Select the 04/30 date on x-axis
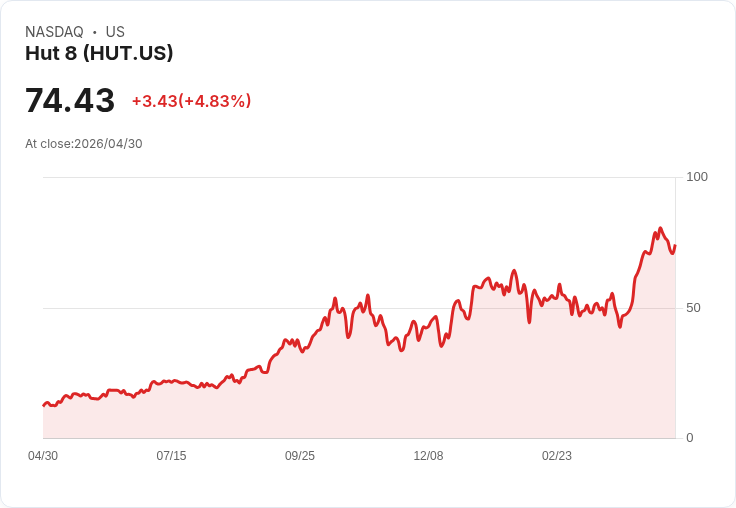The width and height of the screenshot is (736, 508). tap(43, 456)
